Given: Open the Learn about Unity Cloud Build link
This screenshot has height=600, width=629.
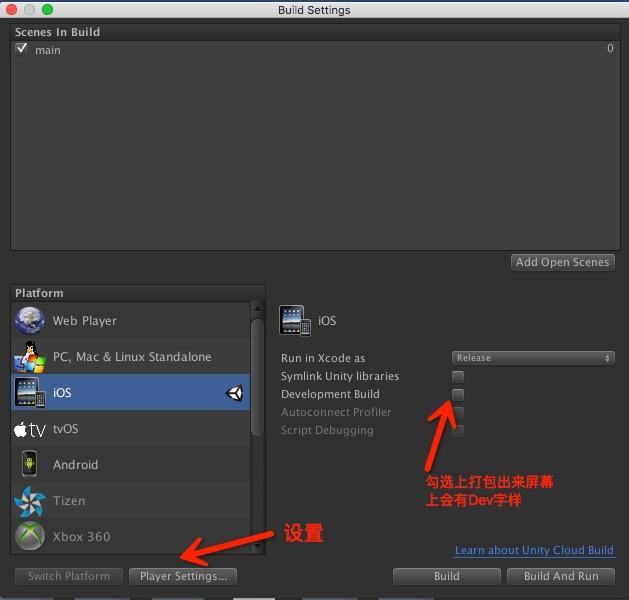Looking at the screenshot, I should point(534,551).
